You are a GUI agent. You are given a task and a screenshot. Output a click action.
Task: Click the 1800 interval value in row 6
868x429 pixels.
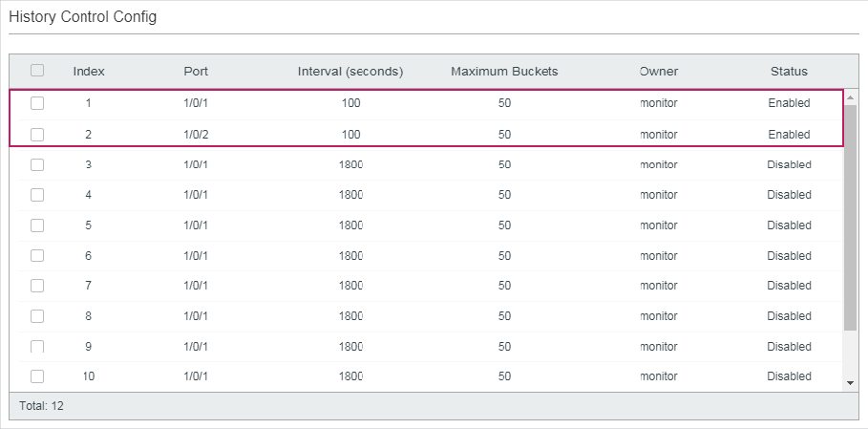tap(350, 256)
